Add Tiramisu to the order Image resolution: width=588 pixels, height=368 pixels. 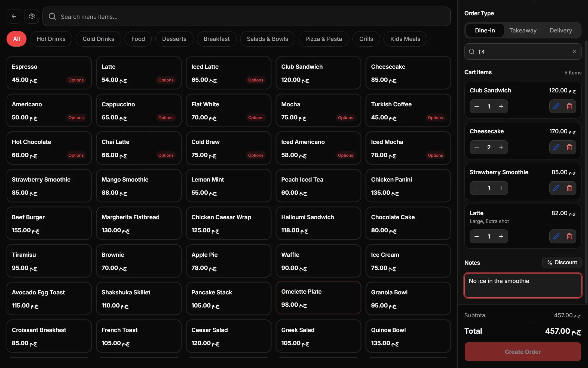pos(49,261)
